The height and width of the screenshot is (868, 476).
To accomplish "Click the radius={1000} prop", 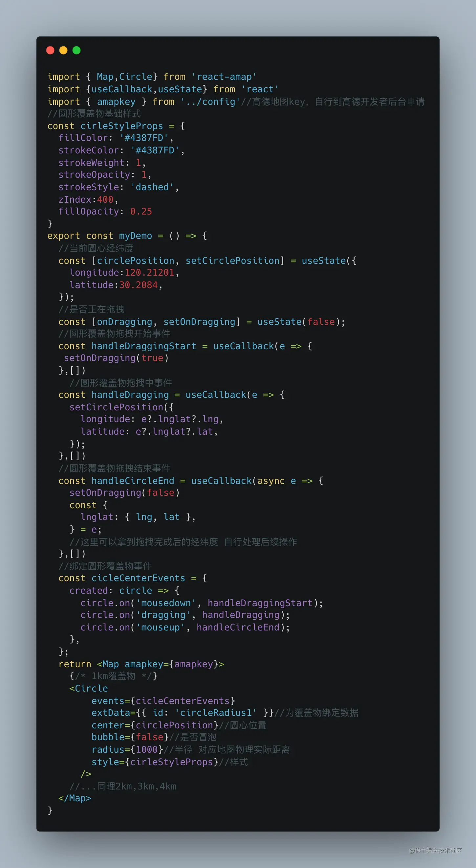I will pyautogui.click(x=127, y=749).
